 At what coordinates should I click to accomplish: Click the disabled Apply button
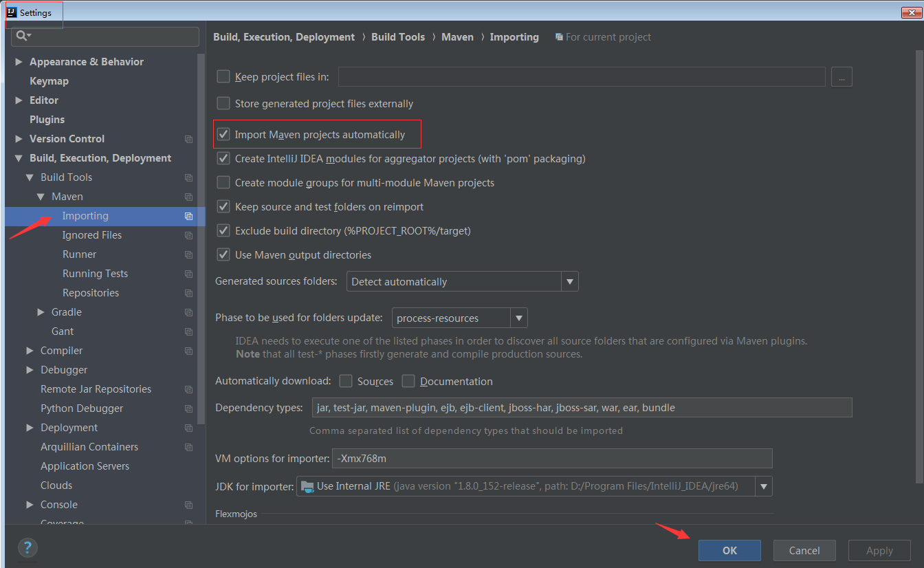pyautogui.click(x=879, y=550)
